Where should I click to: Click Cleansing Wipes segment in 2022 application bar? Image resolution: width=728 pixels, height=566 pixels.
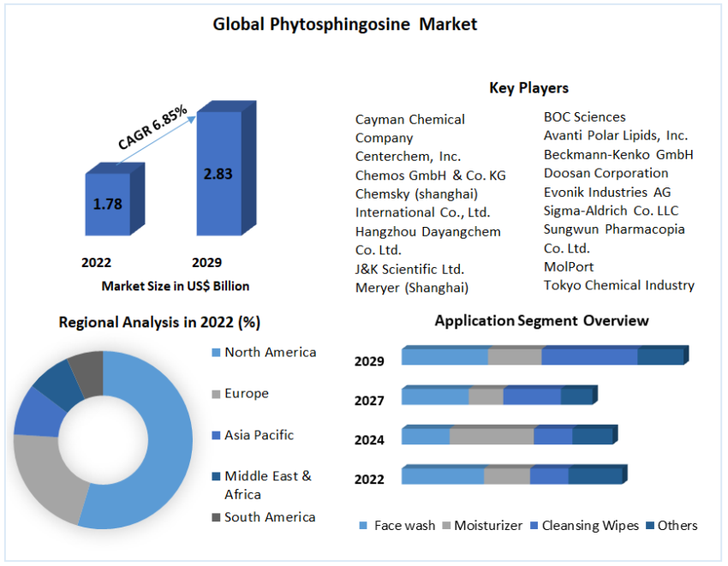pyautogui.click(x=550, y=475)
